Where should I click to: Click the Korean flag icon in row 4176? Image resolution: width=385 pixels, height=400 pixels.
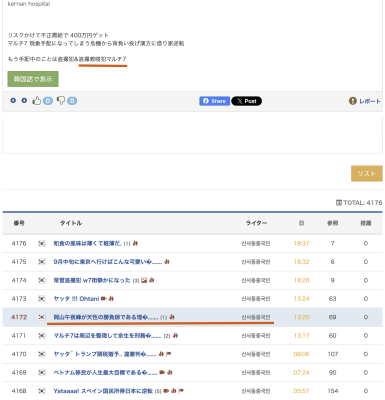click(42, 244)
